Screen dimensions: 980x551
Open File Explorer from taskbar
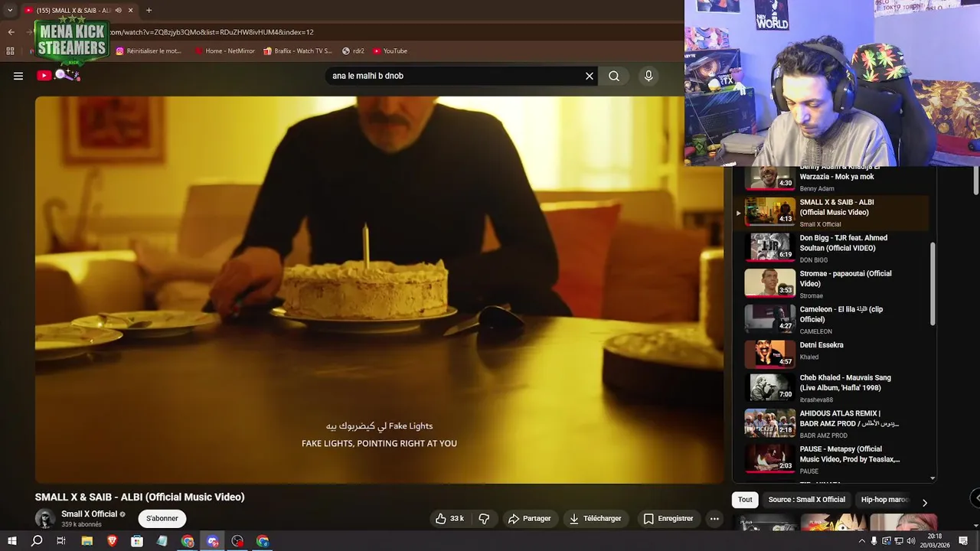coord(87,541)
